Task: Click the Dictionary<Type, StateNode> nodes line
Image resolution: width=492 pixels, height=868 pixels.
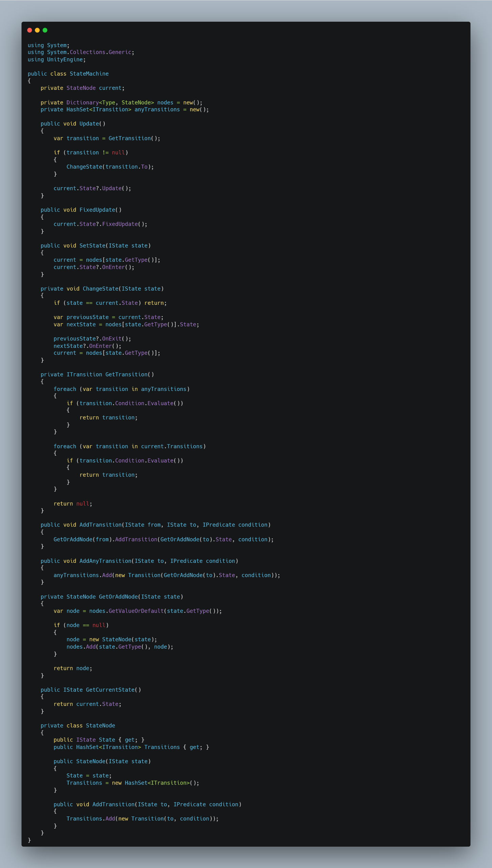Action: (121, 103)
